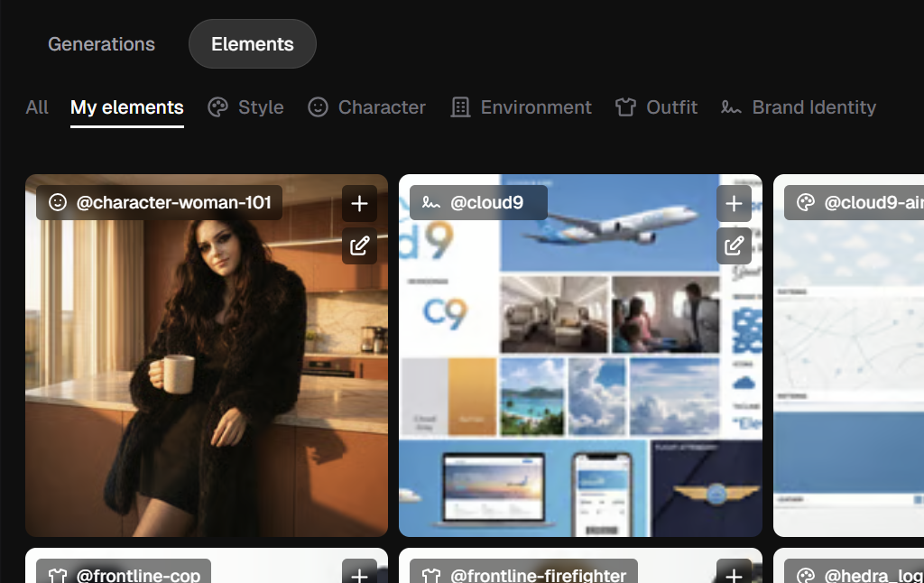Click the @cloud9-air style label

[x=855, y=203]
